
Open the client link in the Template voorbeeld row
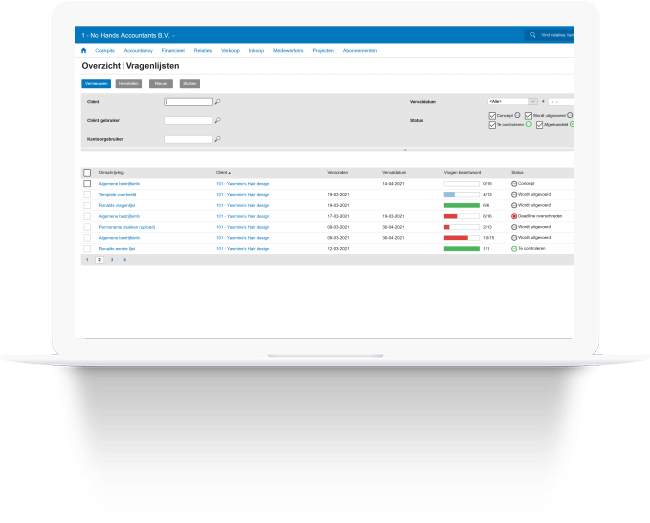coord(243,194)
